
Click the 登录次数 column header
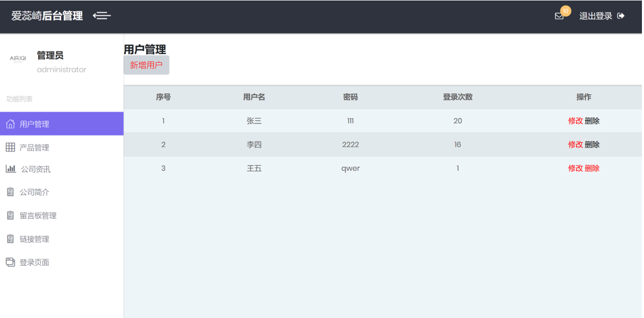point(458,97)
